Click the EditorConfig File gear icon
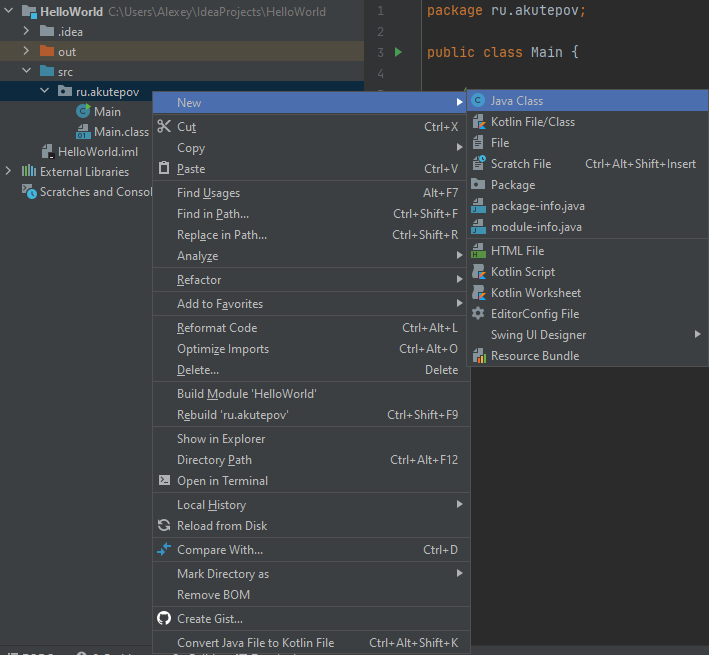Viewport: 709px width, 655px height. [x=478, y=313]
